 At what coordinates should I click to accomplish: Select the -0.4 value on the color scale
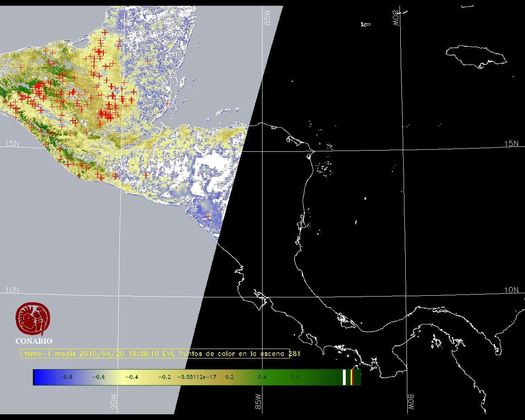131,377
